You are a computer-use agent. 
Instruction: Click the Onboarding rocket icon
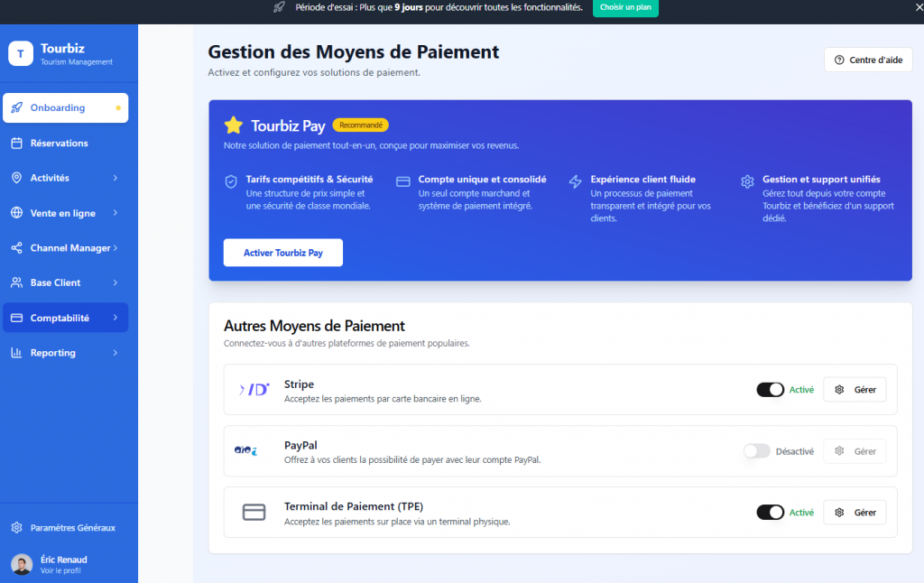(x=16, y=107)
